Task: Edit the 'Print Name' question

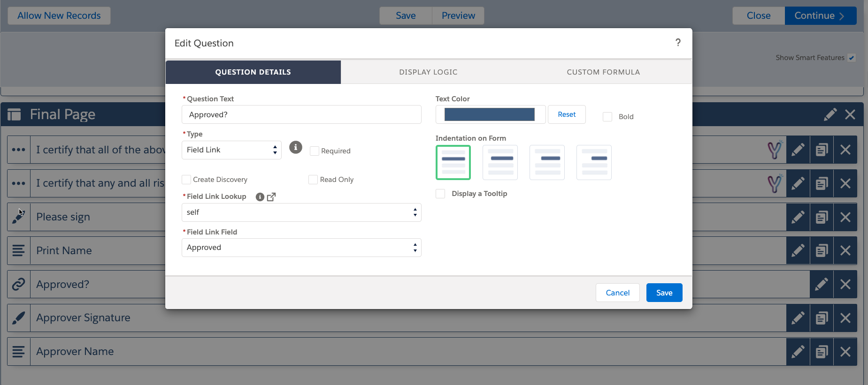Action: 798,251
